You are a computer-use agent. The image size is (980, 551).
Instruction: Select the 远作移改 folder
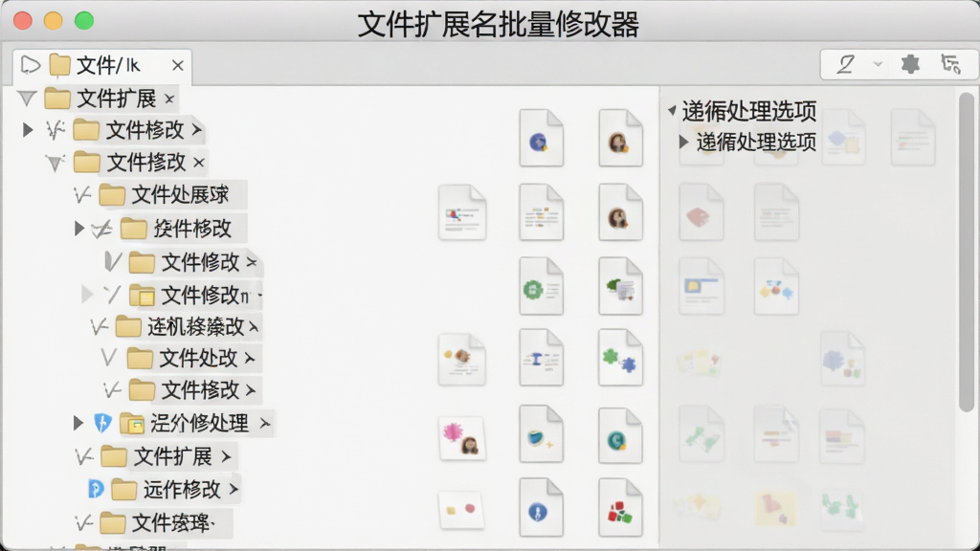pos(175,489)
